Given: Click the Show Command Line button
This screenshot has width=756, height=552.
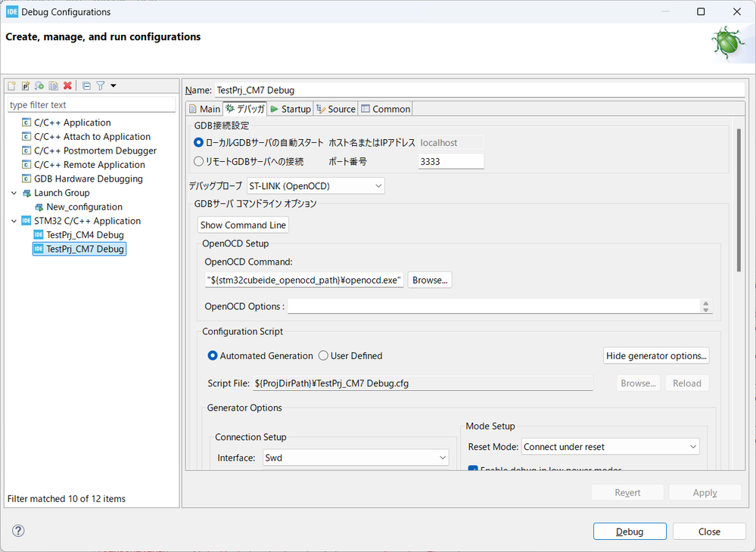Looking at the screenshot, I should [x=243, y=225].
